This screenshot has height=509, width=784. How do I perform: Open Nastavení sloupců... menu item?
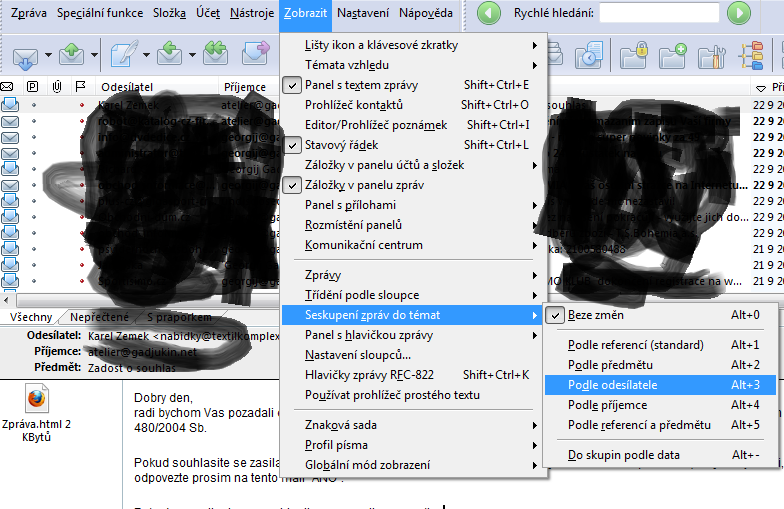414,355
